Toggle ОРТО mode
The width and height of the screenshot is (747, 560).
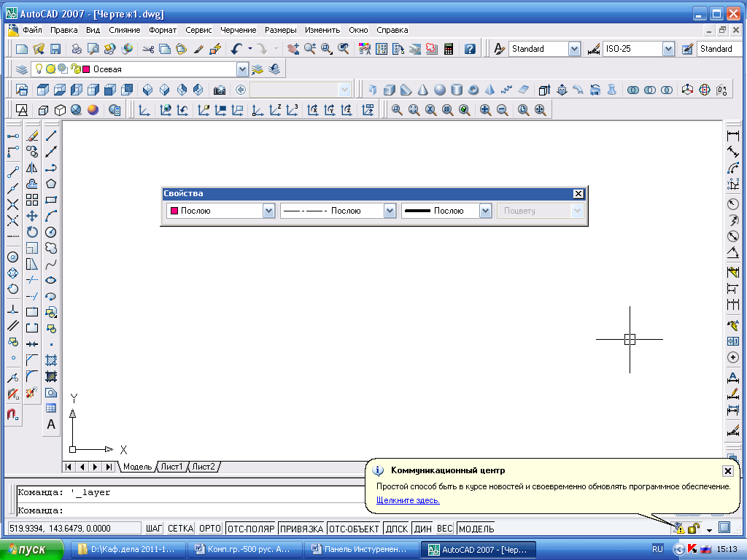click(x=210, y=528)
